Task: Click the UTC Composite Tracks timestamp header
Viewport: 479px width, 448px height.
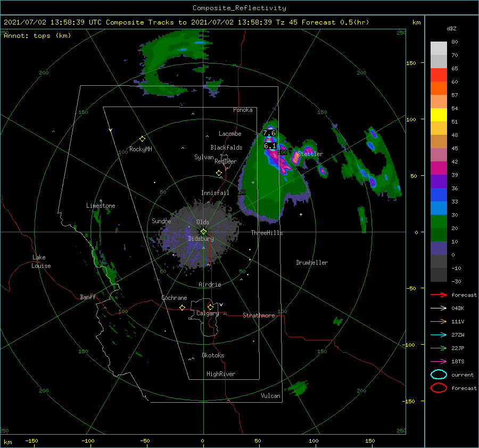Action: (x=186, y=22)
